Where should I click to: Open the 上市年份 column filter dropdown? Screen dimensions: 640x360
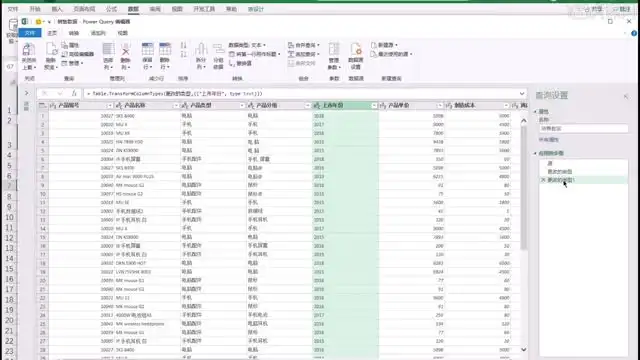click(374, 106)
